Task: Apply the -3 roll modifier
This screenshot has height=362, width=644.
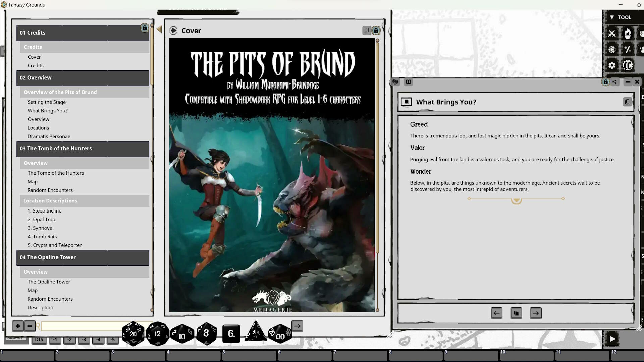Action: click(x=84, y=340)
